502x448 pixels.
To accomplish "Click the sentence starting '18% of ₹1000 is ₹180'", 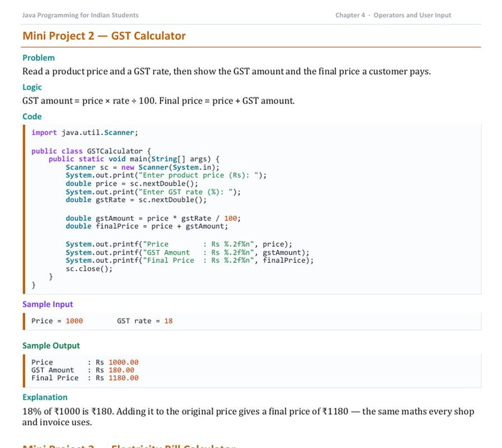I will [248, 412].
